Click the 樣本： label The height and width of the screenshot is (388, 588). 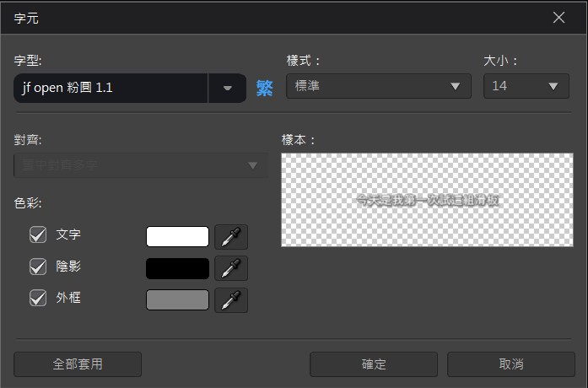click(299, 140)
